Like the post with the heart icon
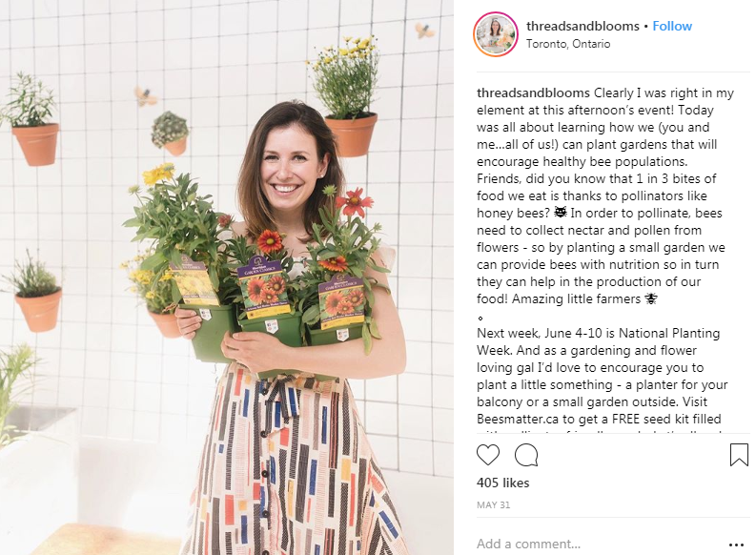The height and width of the screenshot is (555, 756). coord(490,456)
